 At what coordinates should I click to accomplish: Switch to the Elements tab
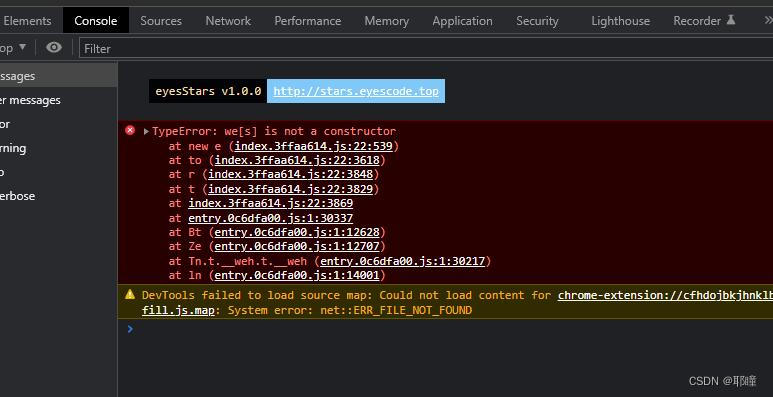(x=26, y=21)
